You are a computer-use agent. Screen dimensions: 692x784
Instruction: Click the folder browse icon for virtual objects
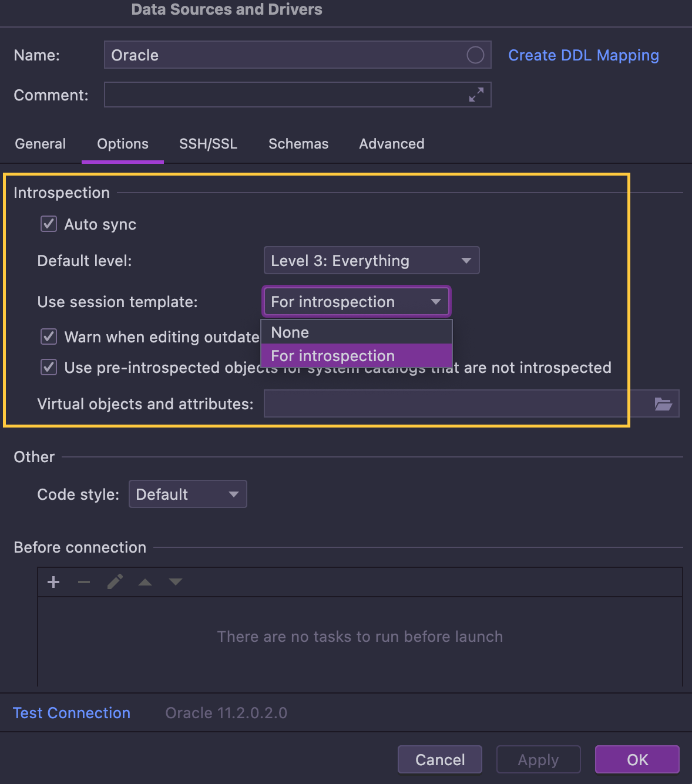point(663,404)
